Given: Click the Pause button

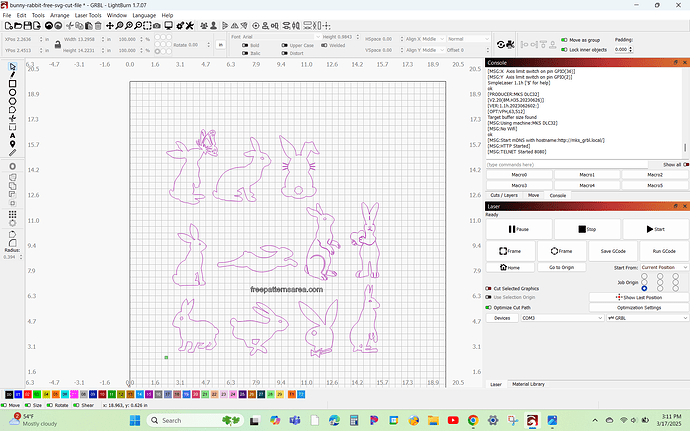Looking at the screenshot, I should (x=519, y=229).
